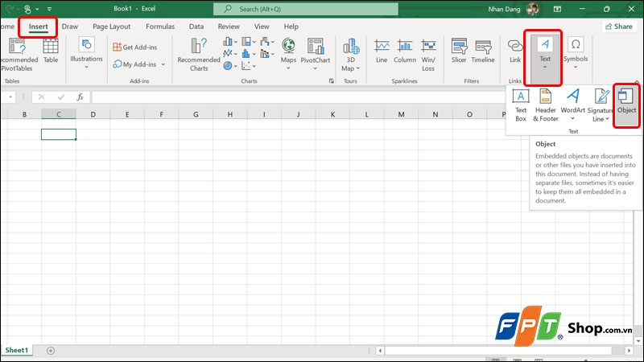Insert a statistic chart
The height and width of the screenshot is (362, 644).
click(249, 53)
